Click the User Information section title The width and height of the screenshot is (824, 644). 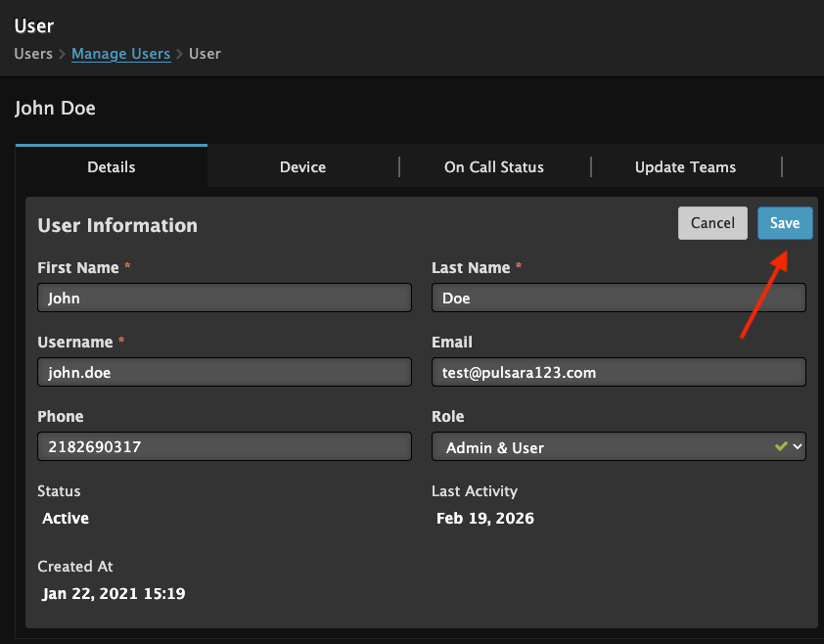point(117,225)
